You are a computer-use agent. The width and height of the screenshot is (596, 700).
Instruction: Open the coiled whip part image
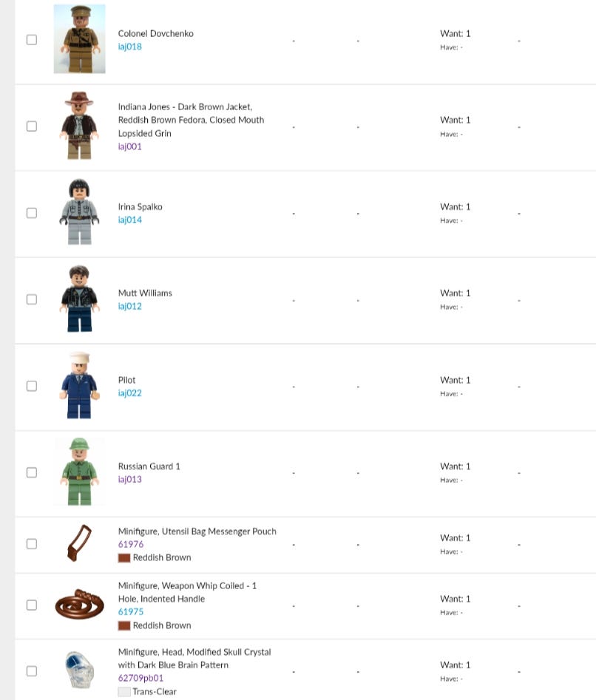point(79,604)
